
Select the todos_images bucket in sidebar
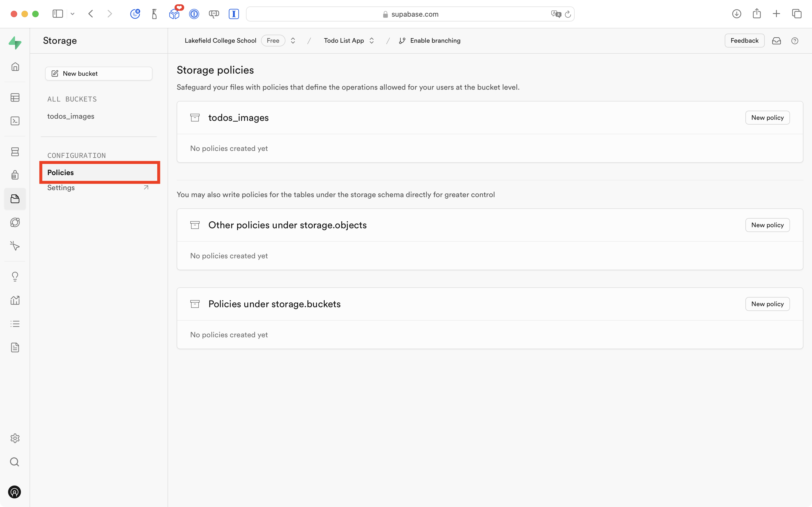pyautogui.click(x=71, y=116)
